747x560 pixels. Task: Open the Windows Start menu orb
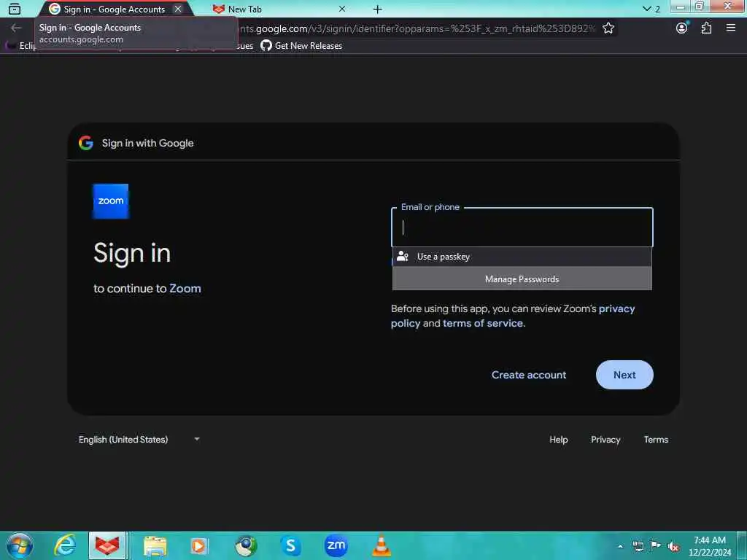20,545
